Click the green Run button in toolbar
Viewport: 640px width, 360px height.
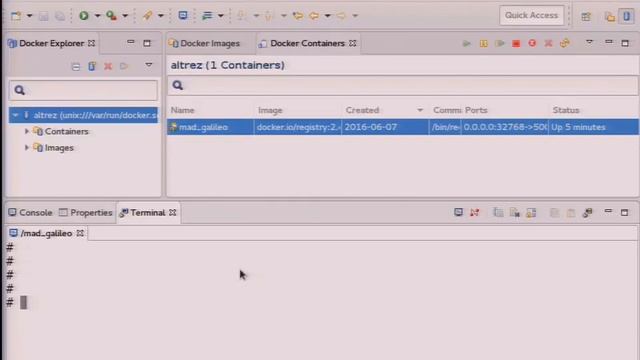tap(84, 16)
